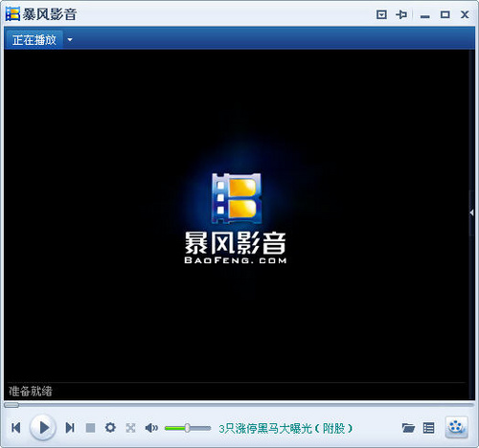Toggle the pin always-on-top icon
The height and width of the screenshot is (448, 479).
[x=401, y=14]
